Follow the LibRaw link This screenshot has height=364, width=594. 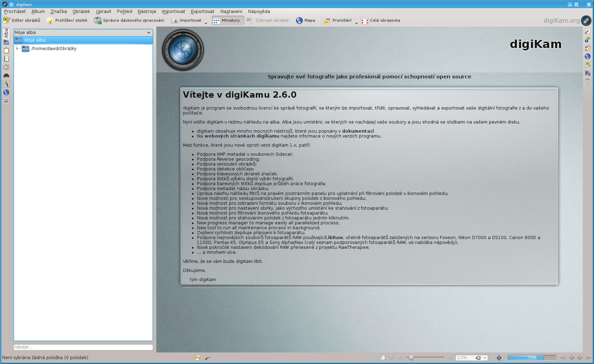(x=334, y=238)
